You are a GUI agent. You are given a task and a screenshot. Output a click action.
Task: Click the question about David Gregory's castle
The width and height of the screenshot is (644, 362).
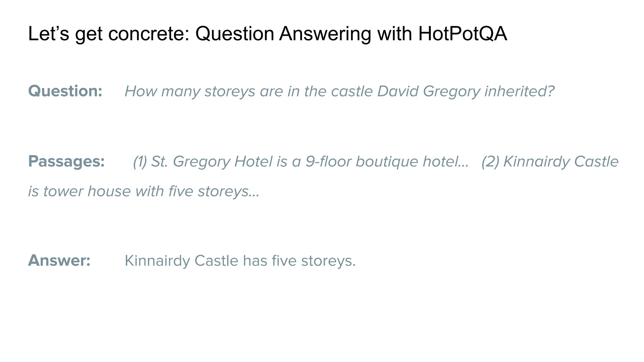click(340, 92)
